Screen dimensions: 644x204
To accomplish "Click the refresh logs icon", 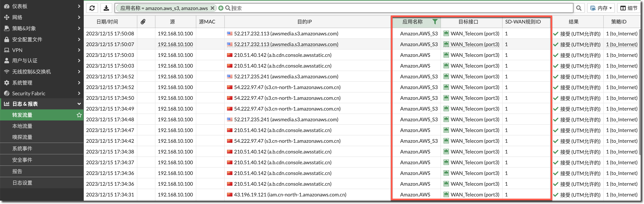I will click(92, 8).
